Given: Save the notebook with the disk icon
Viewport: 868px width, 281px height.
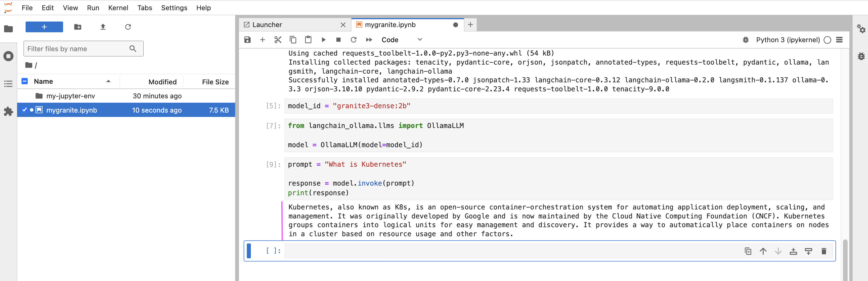Looking at the screenshot, I should click(247, 40).
